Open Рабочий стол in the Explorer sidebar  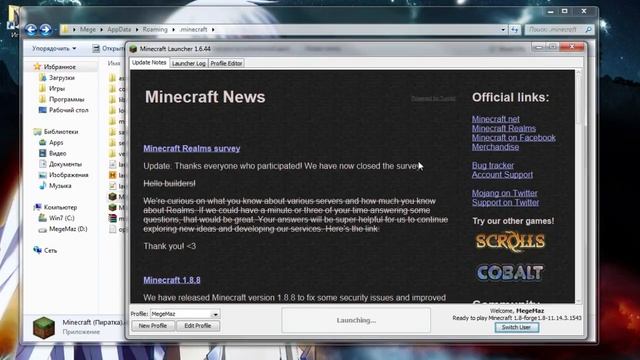(x=69, y=110)
